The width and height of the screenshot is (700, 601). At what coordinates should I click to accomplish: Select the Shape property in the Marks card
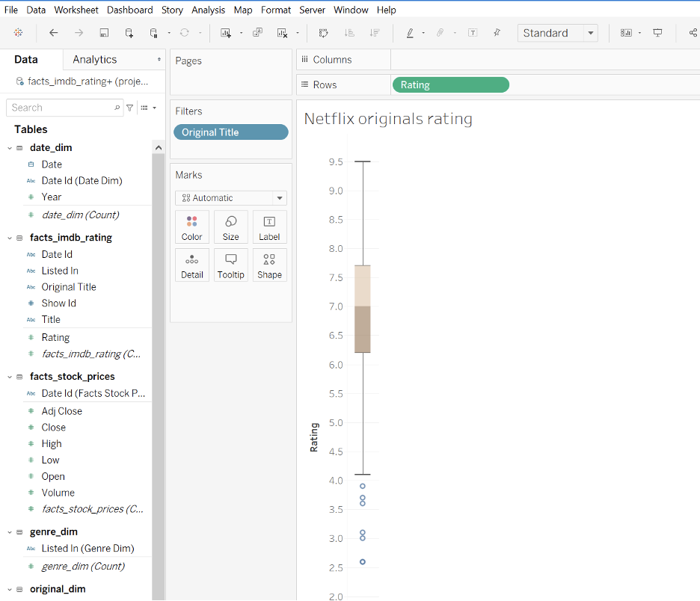(269, 265)
